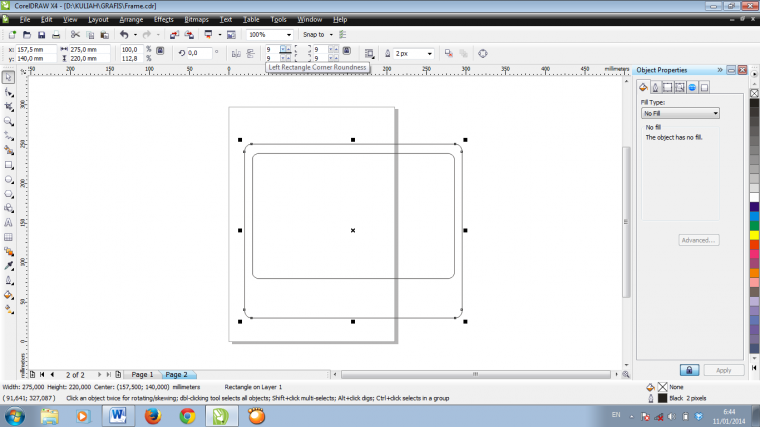The height and width of the screenshot is (427, 760).
Task: Click the Advanced... button
Action: click(698, 240)
